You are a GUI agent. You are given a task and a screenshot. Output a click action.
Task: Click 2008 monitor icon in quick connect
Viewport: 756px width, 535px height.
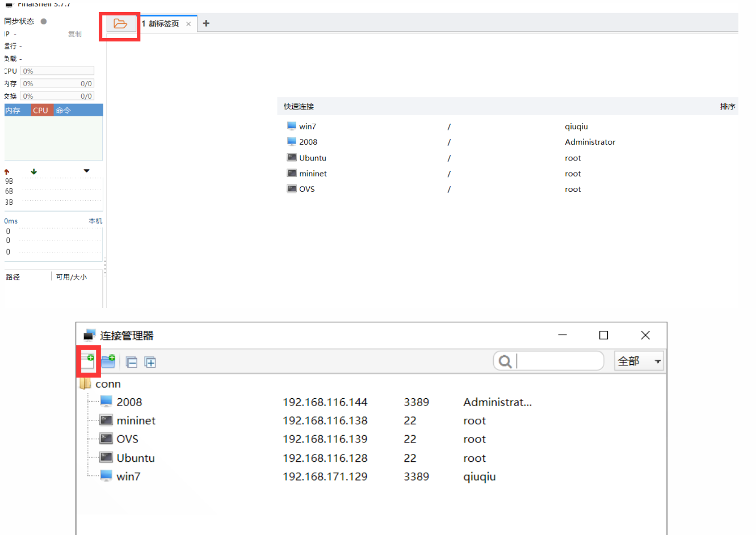(292, 141)
